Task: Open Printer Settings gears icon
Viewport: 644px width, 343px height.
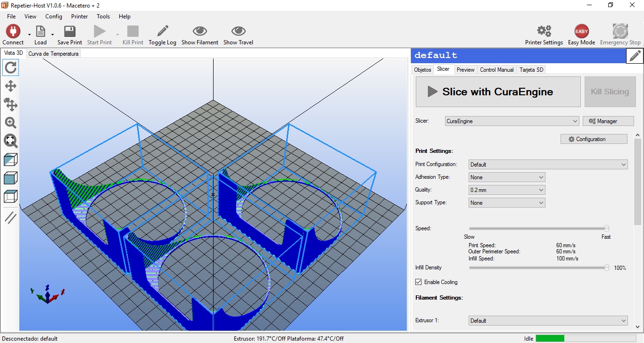Action: [544, 31]
